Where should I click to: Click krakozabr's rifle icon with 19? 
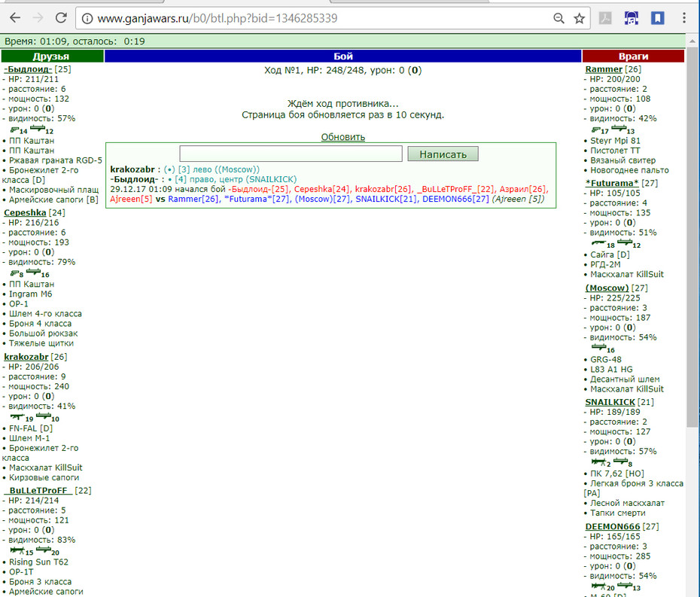17,417
